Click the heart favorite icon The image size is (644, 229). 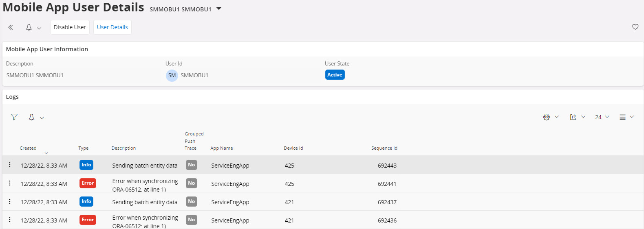click(635, 27)
